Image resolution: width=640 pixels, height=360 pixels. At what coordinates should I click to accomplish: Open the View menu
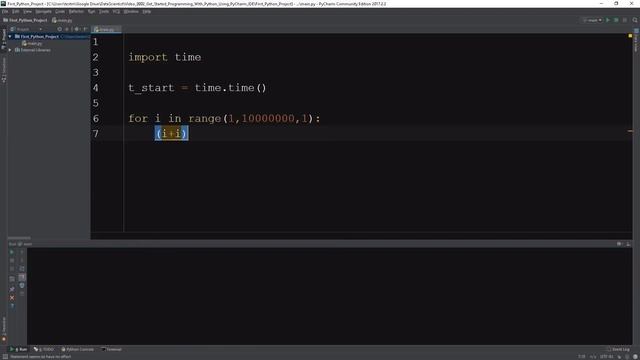[x=27, y=11]
